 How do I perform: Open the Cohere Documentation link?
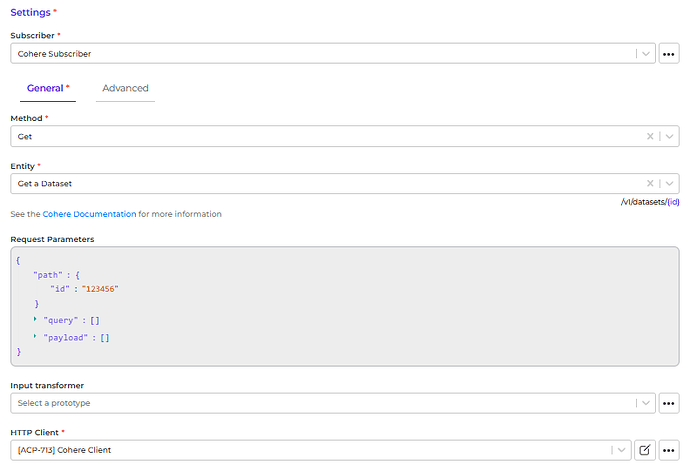tap(89, 214)
